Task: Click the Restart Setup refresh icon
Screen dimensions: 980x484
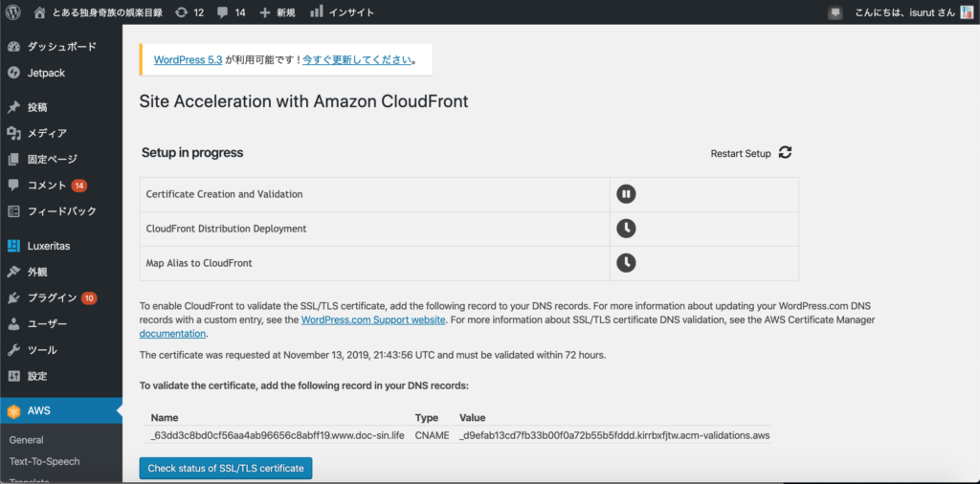Action: pyautogui.click(x=786, y=152)
